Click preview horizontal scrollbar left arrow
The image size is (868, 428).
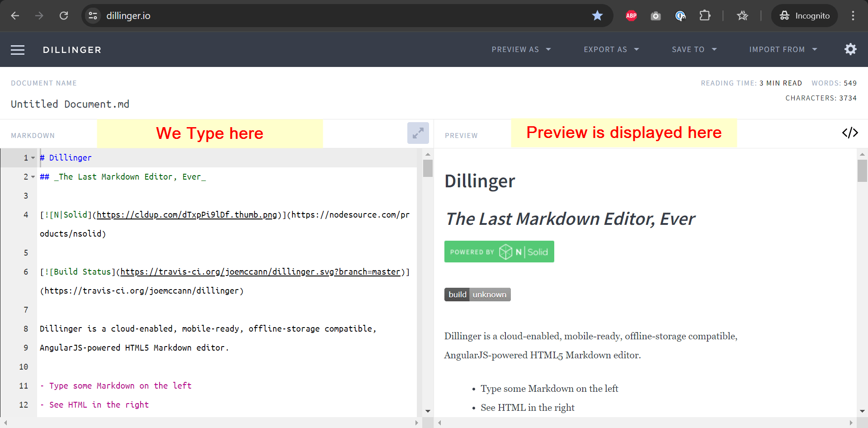coord(439,423)
